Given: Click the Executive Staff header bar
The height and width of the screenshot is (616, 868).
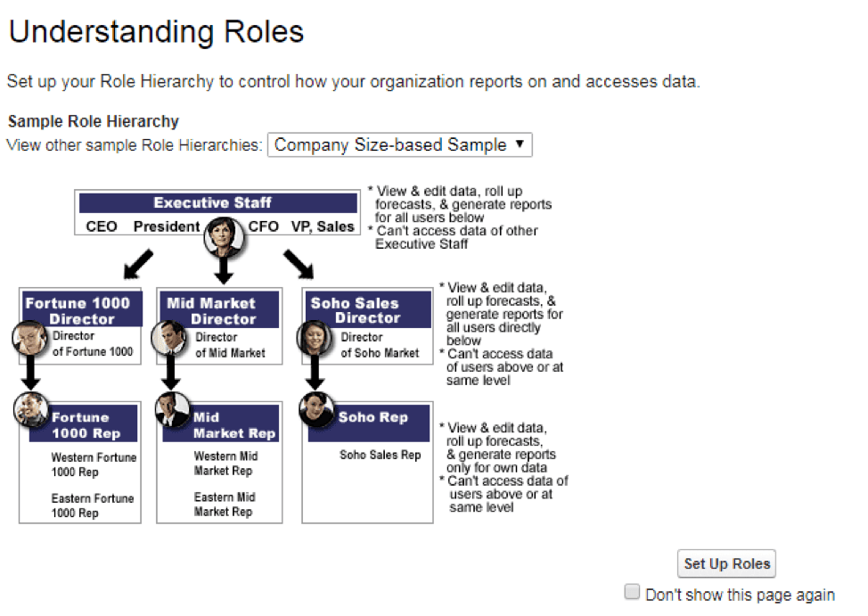Looking at the screenshot, I should tap(218, 202).
